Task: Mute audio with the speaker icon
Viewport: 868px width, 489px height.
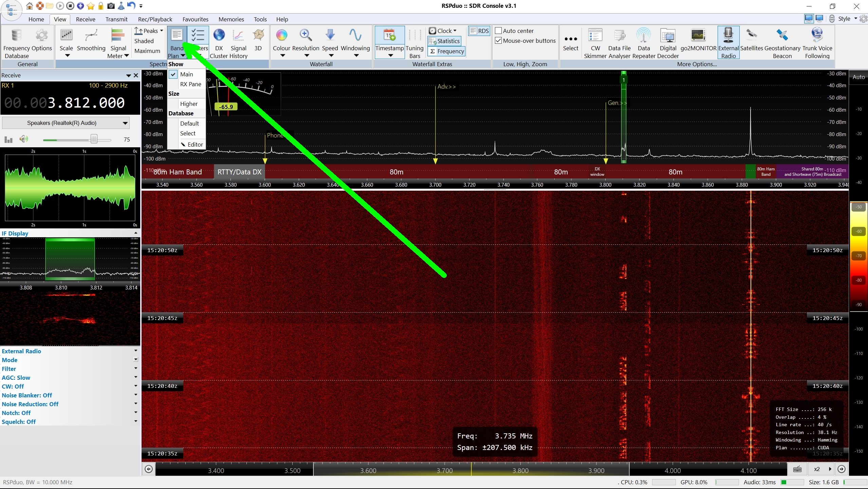Action: click(x=23, y=139)
